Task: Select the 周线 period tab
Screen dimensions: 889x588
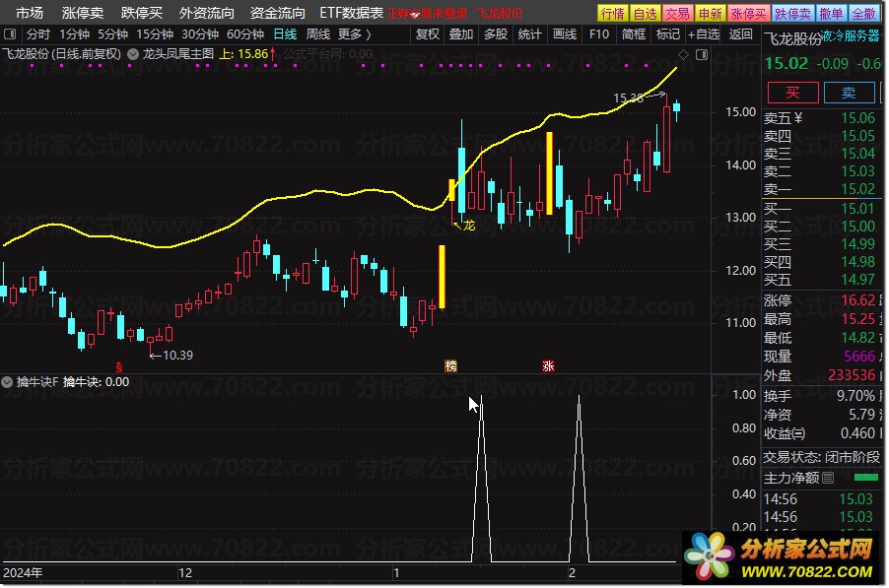Action: [318, 34]
